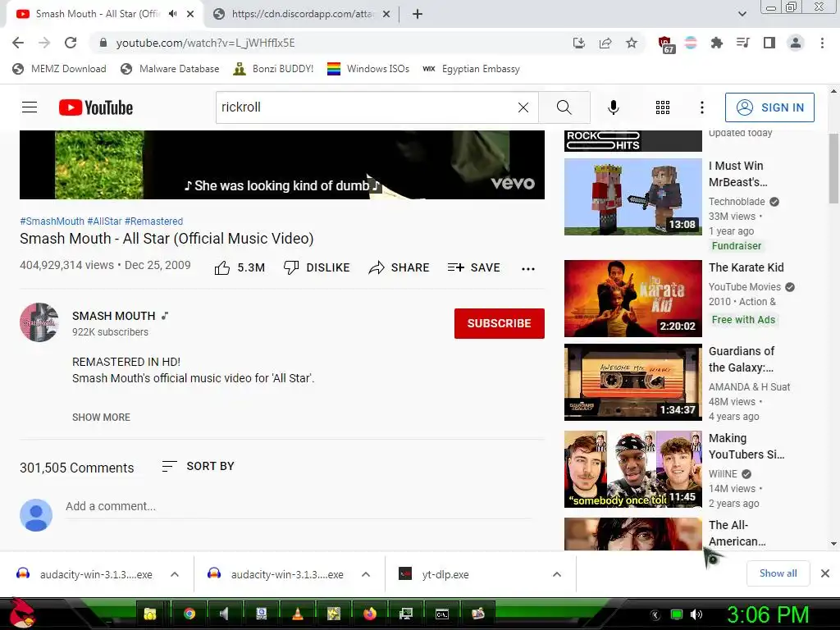Open a new tab with the plus button
Image resolution: width=840 pixels, height=630 pixels.
tap(418, 14)
